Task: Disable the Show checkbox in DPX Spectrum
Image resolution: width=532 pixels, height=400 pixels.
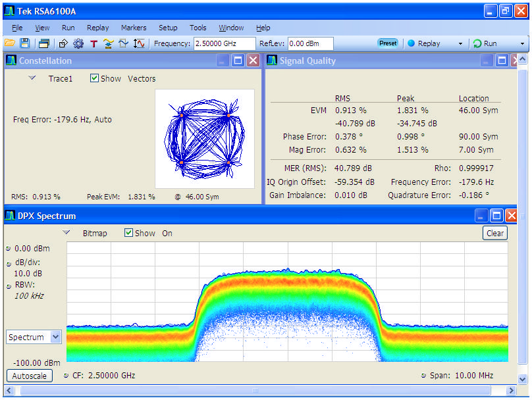Action: (x=129, y=232)
